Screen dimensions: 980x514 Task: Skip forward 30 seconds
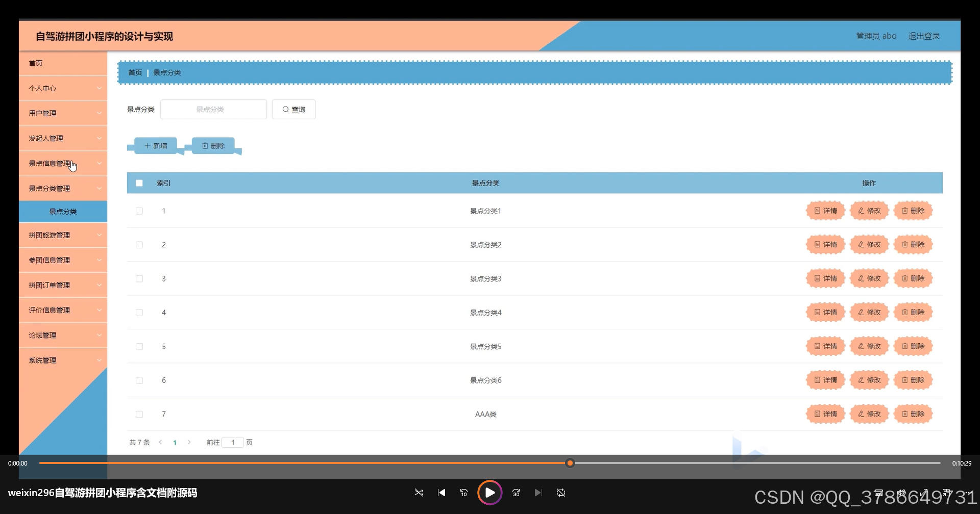point(516,493)
